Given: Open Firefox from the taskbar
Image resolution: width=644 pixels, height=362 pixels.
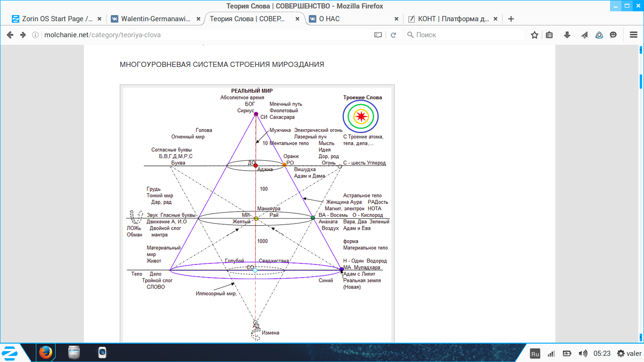Looking at the screenshot, I should [45, 353].
